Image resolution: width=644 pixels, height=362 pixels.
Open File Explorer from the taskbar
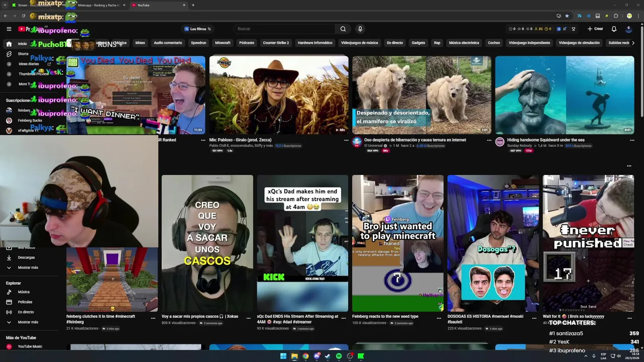pos(294,356)
